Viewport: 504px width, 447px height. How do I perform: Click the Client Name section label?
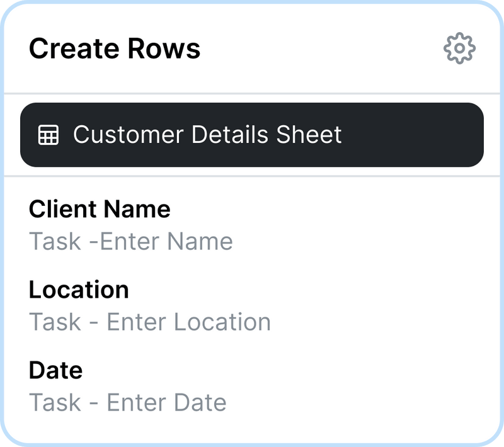tap(100, 209)
